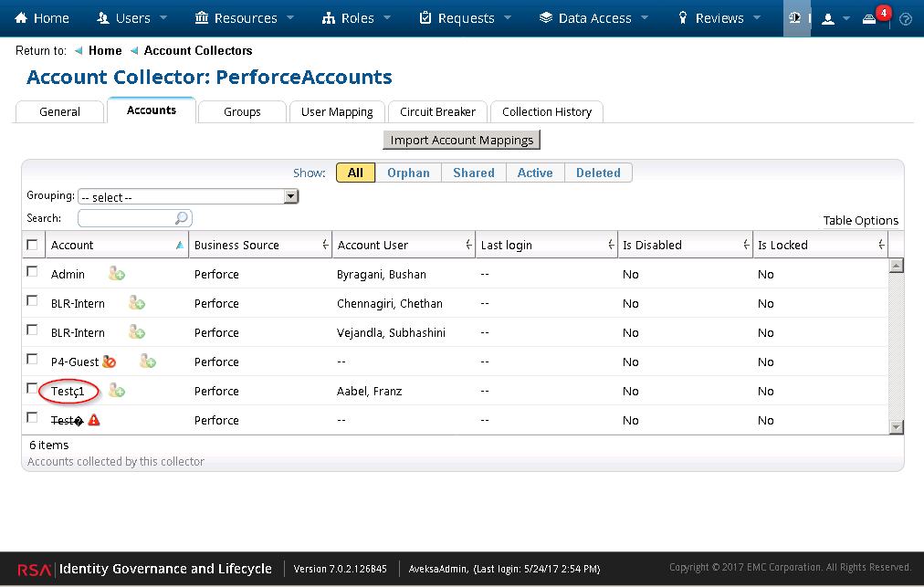This screenshot has height=587, width=924.
Task: Open the Collection History tab
Action: click(x=546, y=111)
